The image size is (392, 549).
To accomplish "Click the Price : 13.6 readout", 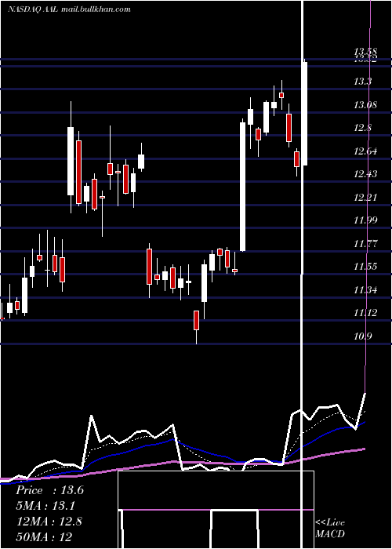I will pos(49,490).
